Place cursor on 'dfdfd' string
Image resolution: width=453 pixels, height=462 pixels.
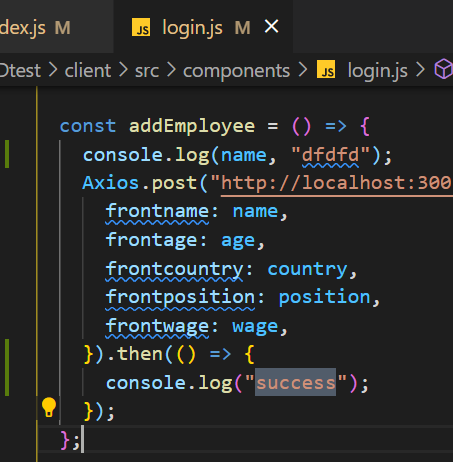[x=330, y=155]
